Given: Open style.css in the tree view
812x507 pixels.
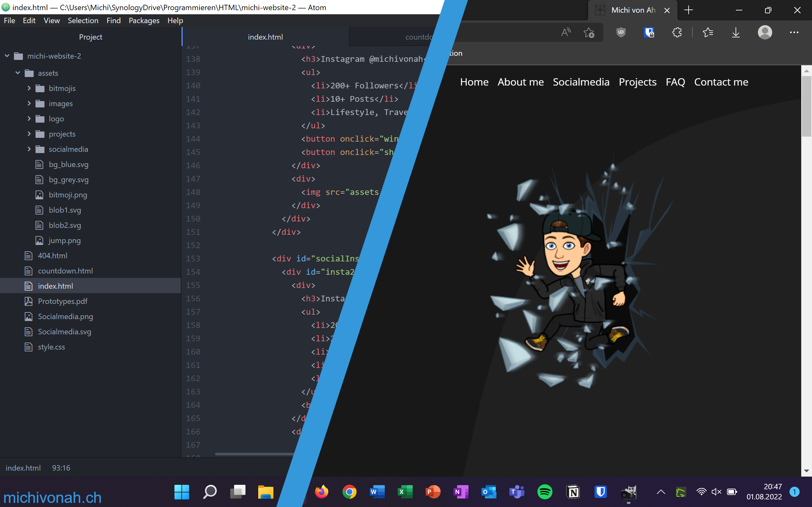Looking at the screenshot, I should 51,347.
